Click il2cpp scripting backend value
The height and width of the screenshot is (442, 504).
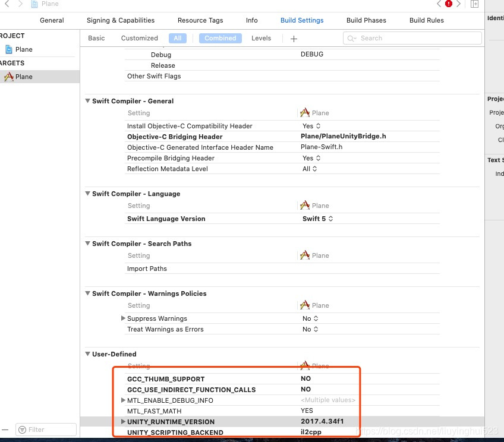pos(311,432)
